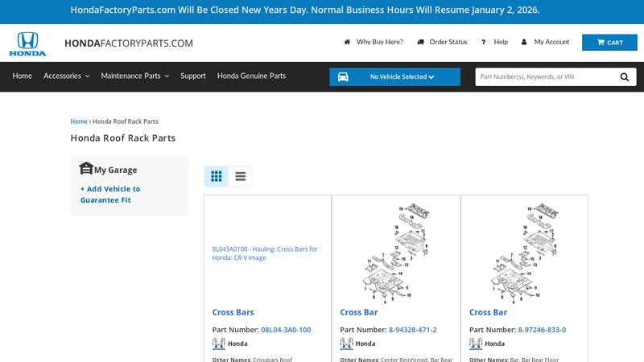Open the 8-94328-471-2 Cross Bar diagram thumbnail
The width and height of the screenshot is (644, 362).
[x=395, y=253]
